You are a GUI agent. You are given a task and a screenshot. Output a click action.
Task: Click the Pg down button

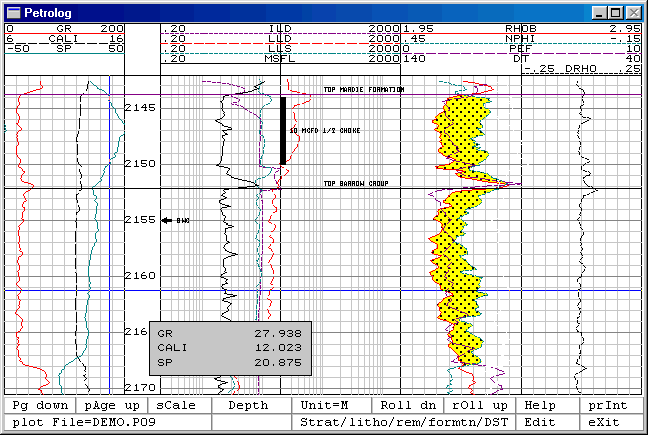pyautogui.click(x=40, y=405)
